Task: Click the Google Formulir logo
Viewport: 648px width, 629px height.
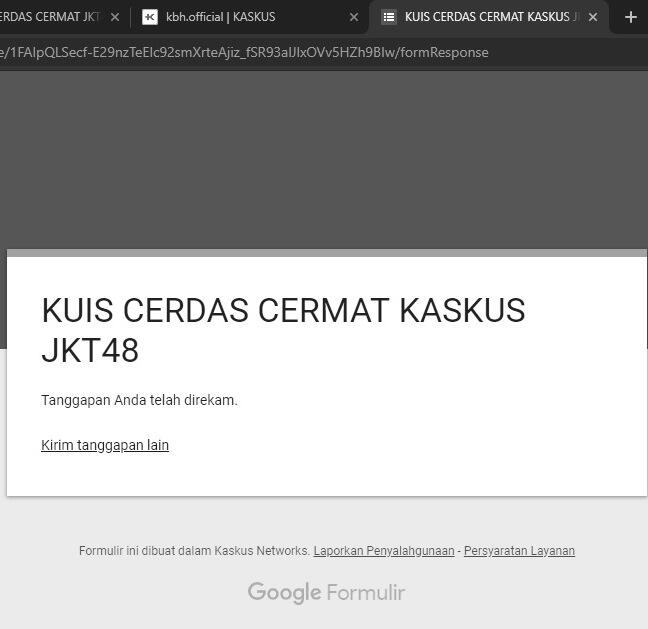Action: tap(326, 593)
